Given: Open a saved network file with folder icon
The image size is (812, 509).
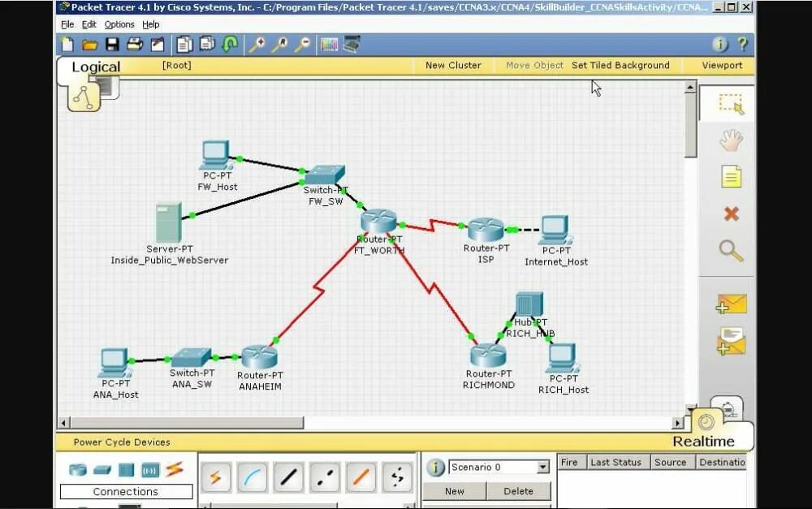Looking at the screenshot, I should 89,45.
